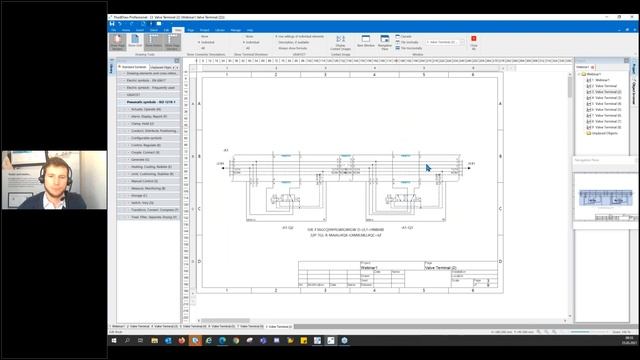640x360 pixels.
Task: Switch to the Library ribbon tab
Action: (220, 30)
